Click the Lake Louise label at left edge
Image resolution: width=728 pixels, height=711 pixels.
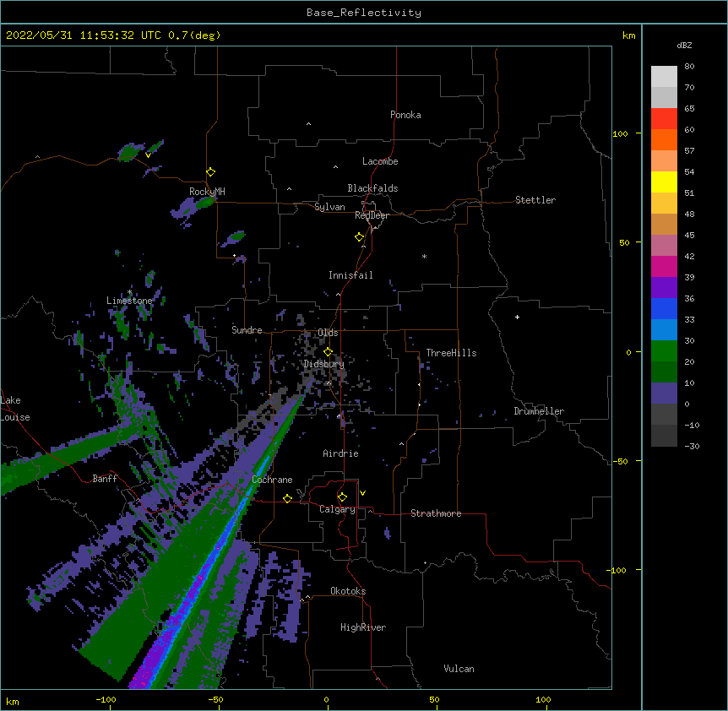point(15,409)
